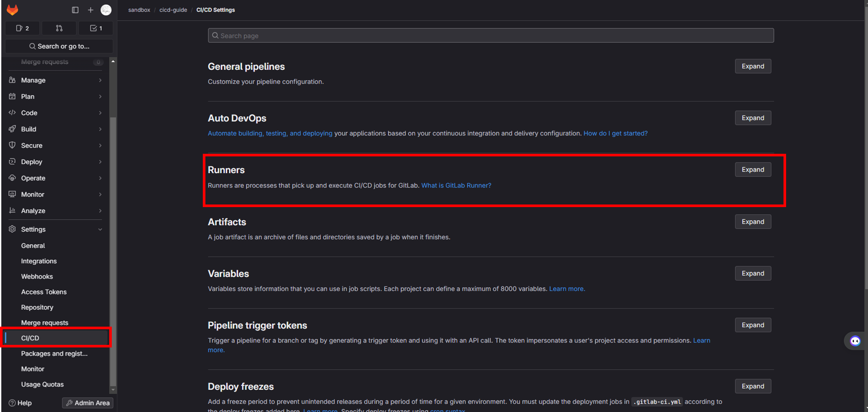The image size is (868, 412).
Task: Click the Monitor screen icon
Action: [x=12, y=194]
